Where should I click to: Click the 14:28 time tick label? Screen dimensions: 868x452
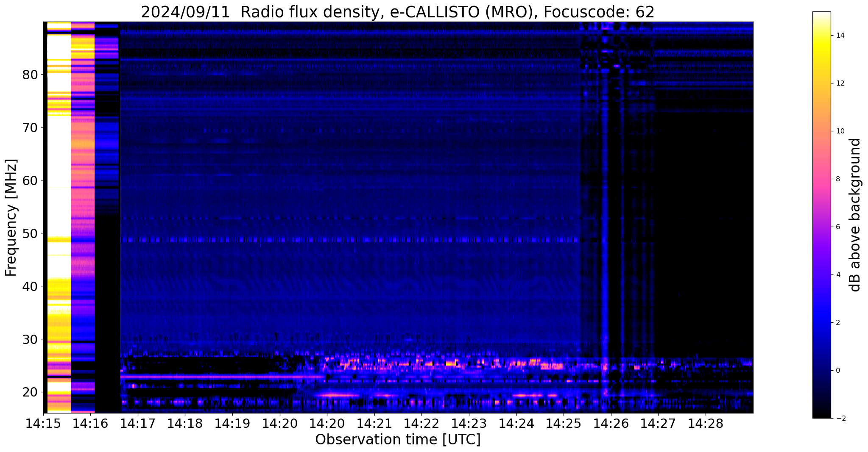(x=706, y=423)
